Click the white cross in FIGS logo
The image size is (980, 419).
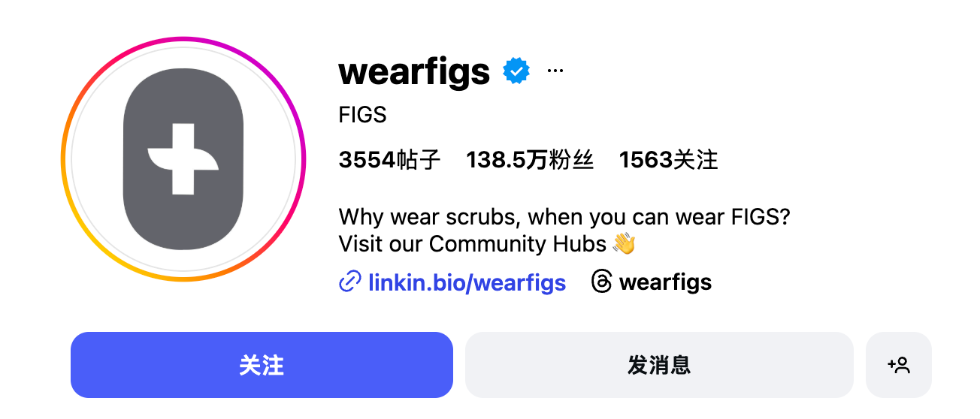[183, 159]
